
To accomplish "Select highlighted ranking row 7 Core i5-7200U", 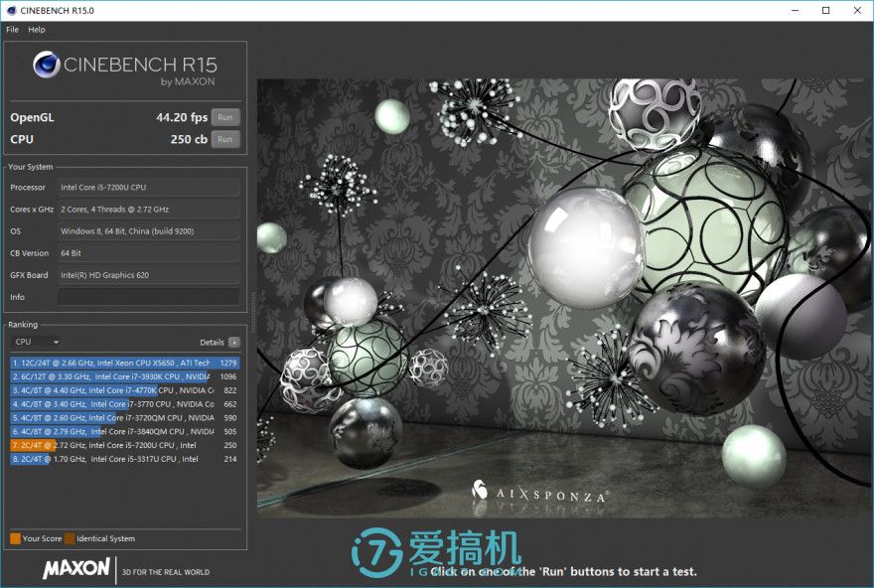I will [125, 445].
